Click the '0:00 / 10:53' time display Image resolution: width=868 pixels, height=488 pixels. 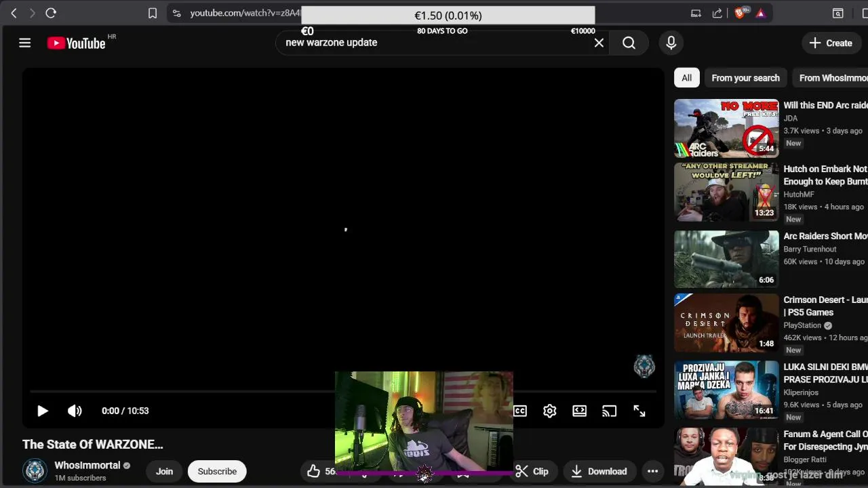125,411
